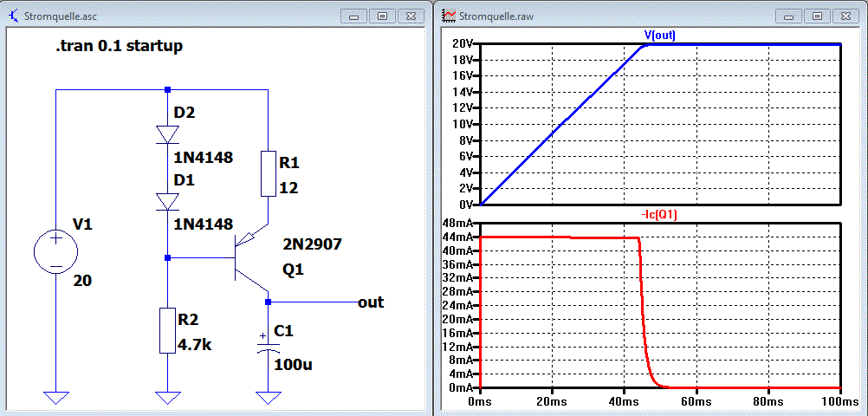This screenshot has height=416, width=868.
Task: Click the -Ic(Q1) trace label
Action: click(660, 216)
